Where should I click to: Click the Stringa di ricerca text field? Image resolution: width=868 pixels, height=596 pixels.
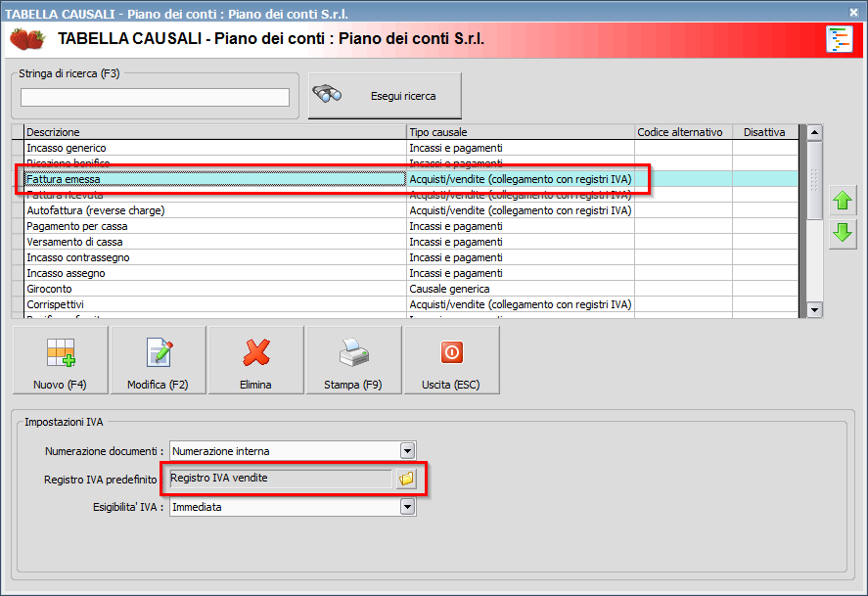point(155,97)
